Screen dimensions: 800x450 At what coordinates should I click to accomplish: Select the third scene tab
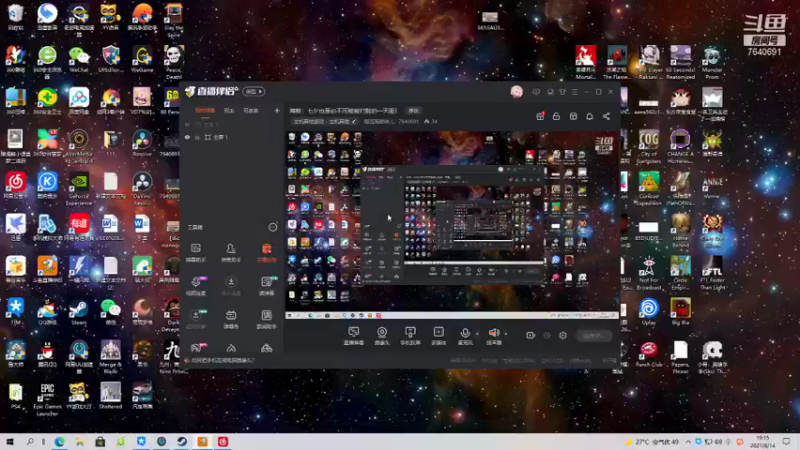pyautogui.click(x=251, y=111)
